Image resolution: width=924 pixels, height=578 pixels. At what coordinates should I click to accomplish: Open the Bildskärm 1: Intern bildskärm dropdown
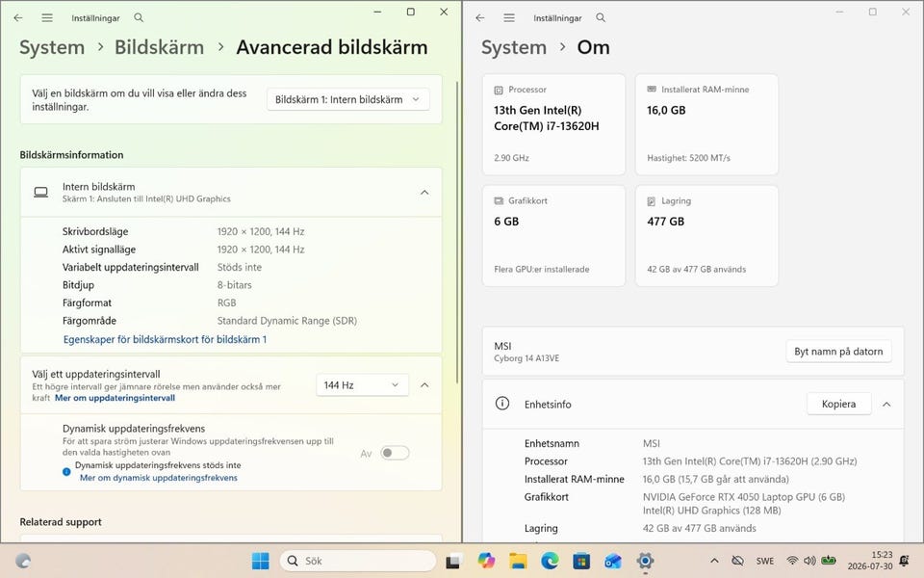348,99
